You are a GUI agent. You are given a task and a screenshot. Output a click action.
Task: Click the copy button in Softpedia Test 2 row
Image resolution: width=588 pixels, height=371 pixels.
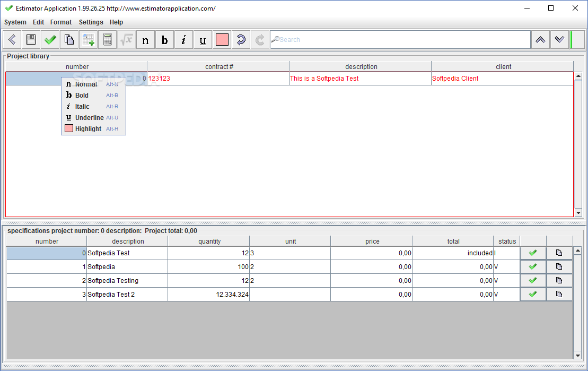coord(559,294)
